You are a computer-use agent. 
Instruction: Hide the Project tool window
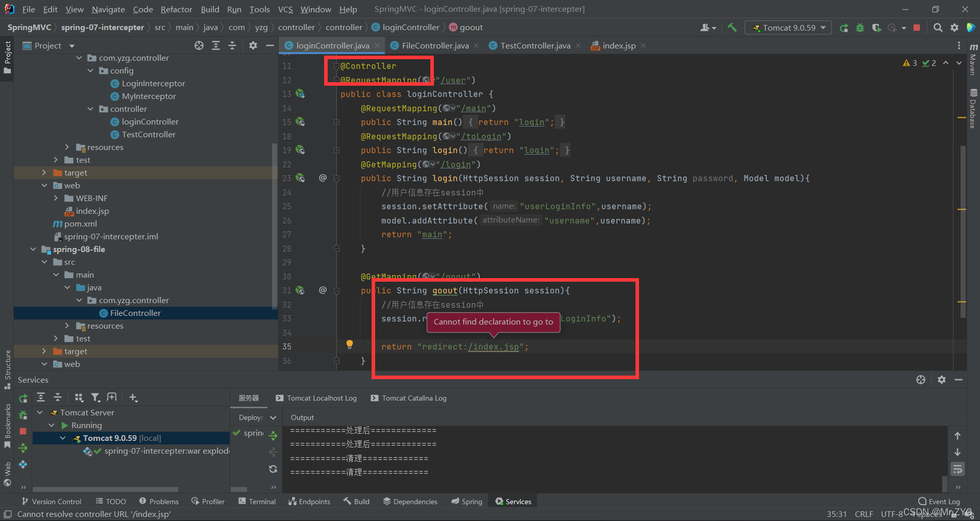click(269, 45)
